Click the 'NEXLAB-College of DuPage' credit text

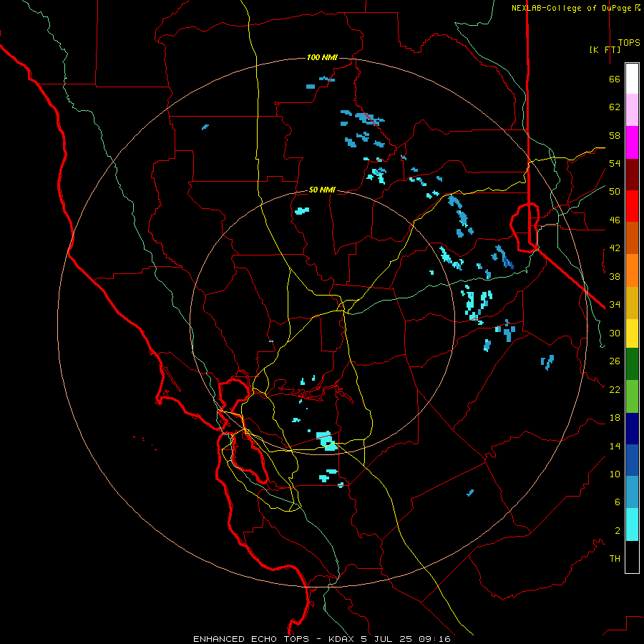[572, 8]
